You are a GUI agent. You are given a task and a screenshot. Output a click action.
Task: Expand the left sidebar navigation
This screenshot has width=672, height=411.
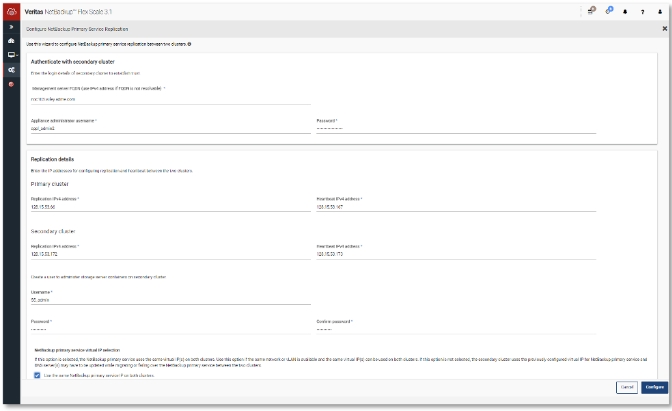click(11, 29)
